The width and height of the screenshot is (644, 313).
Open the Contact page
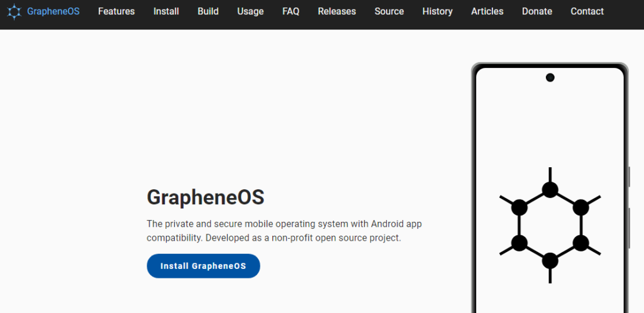point(587,11)
